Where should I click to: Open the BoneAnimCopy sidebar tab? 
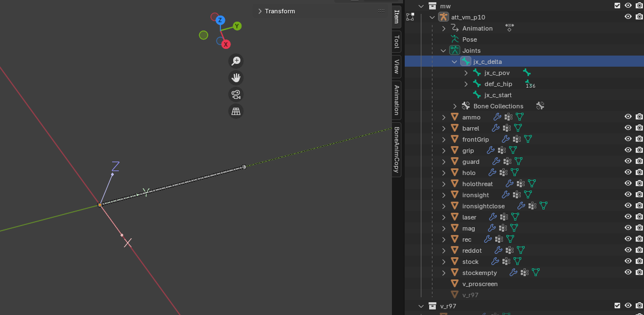point(396,150)
